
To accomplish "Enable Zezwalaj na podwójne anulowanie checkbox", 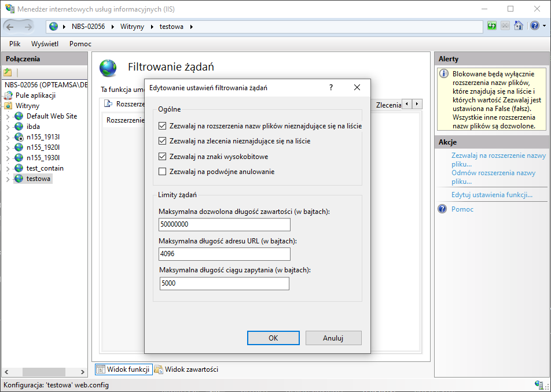I will 162,172.
